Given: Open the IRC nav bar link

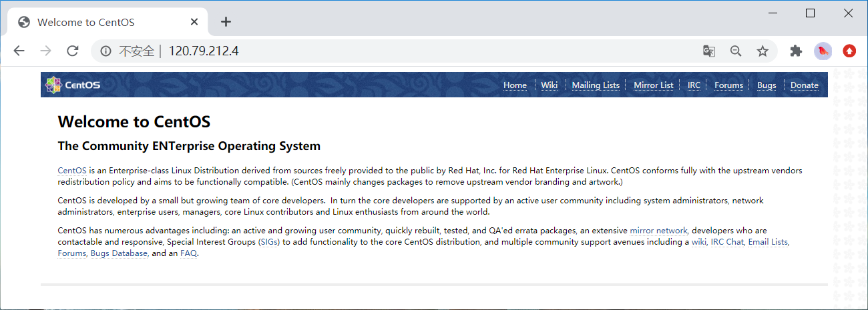Looking at the screenshot, I should pos(694,85).
